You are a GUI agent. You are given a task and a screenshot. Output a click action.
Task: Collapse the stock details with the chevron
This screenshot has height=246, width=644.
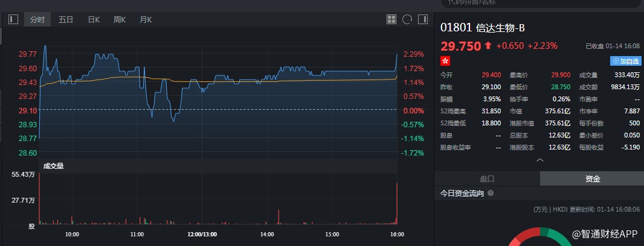tap(539, 160)
